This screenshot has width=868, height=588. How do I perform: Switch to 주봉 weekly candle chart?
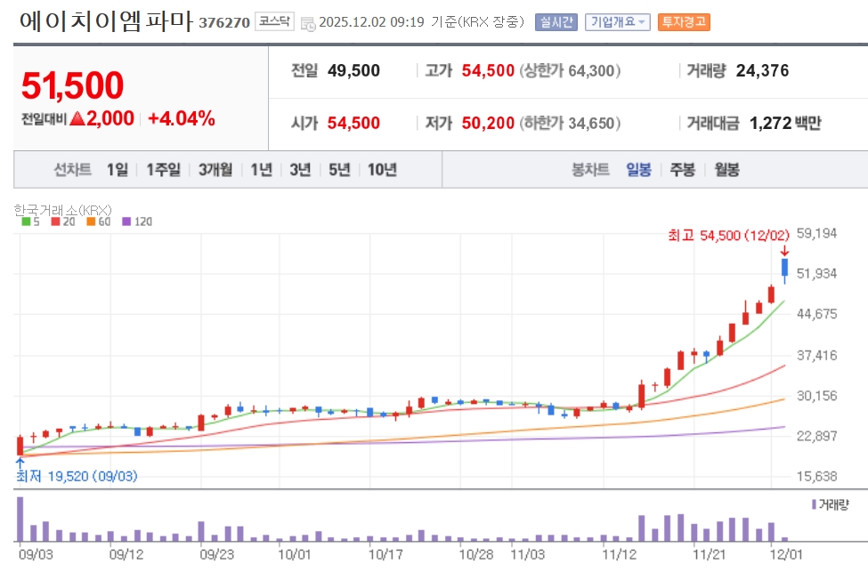pos(683,170)
